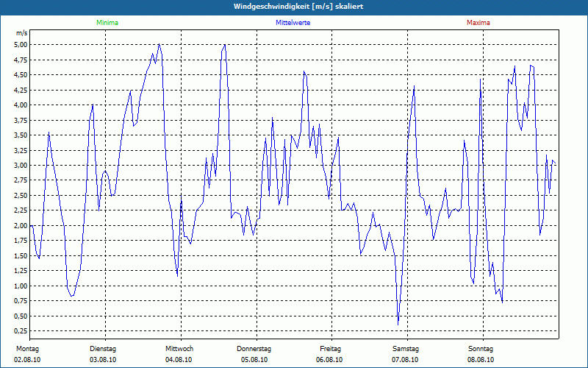Click the 3,50 y-axis value
The width and height of the screenshot is (588, 368).
click(x=21, y=135)
